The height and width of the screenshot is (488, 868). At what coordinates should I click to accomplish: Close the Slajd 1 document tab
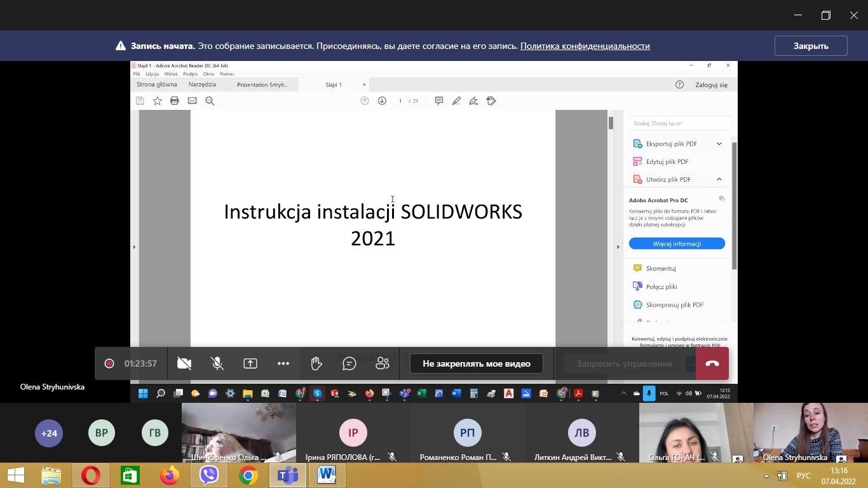coord(364,85)
